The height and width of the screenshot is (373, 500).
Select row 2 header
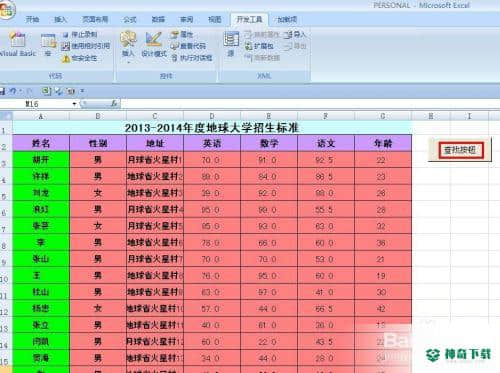pos(6,143)
